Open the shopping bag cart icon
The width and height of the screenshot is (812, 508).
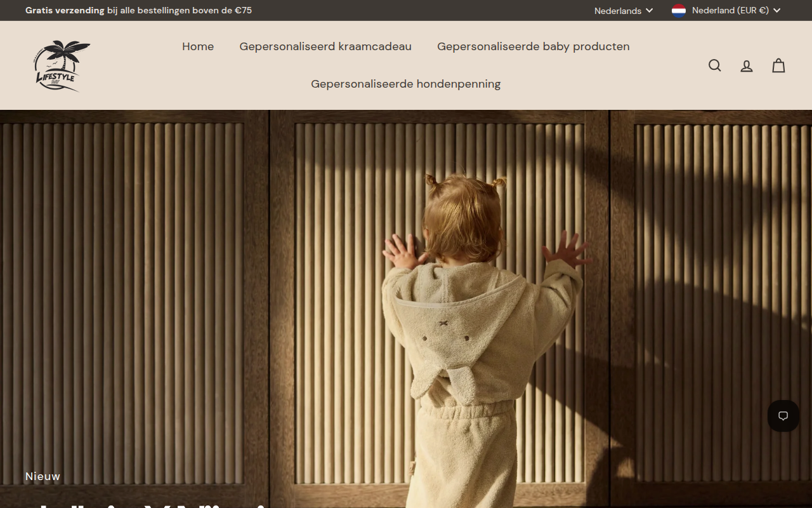click(x=778, y=65)
